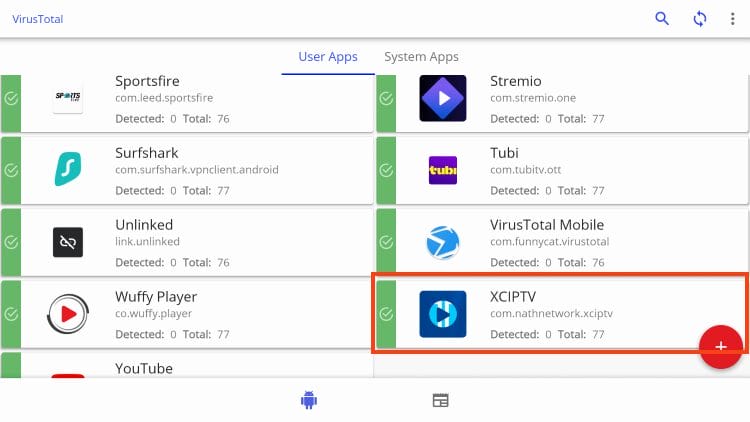
Task: Open the search magnifier icon
Action: (662, 19)
